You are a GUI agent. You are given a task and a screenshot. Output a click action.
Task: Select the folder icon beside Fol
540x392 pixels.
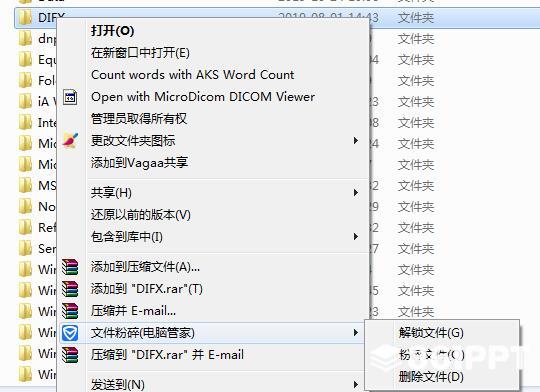pyautogui.click(x=25, y=80)
